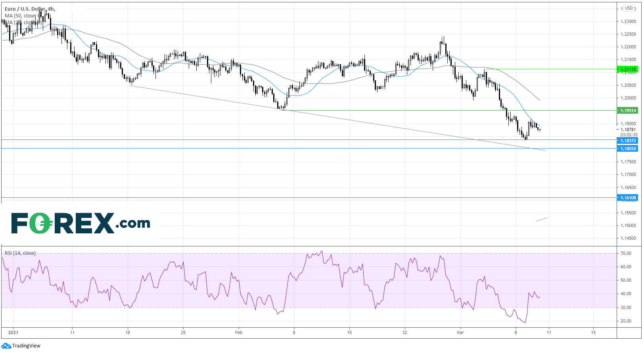Select the RSI (14, close) indicator label
Screen dimensions: 644x353
(20, 253)
